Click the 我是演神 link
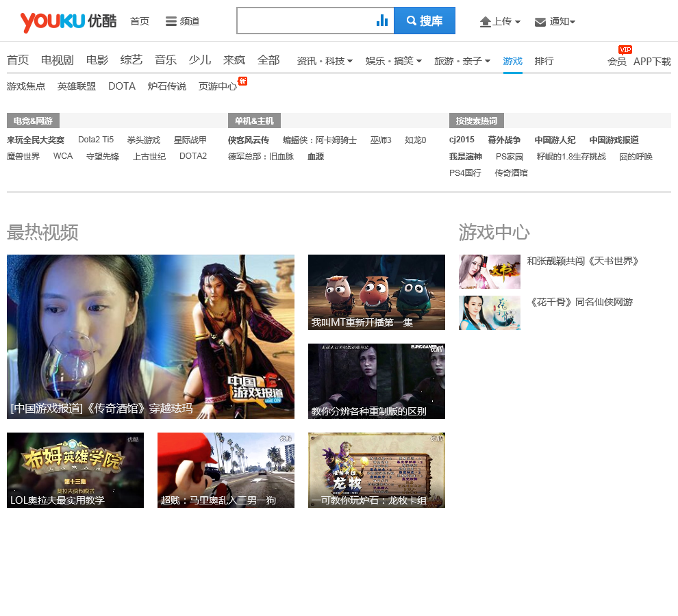678x616 pixels. click(x=466, y=157)
